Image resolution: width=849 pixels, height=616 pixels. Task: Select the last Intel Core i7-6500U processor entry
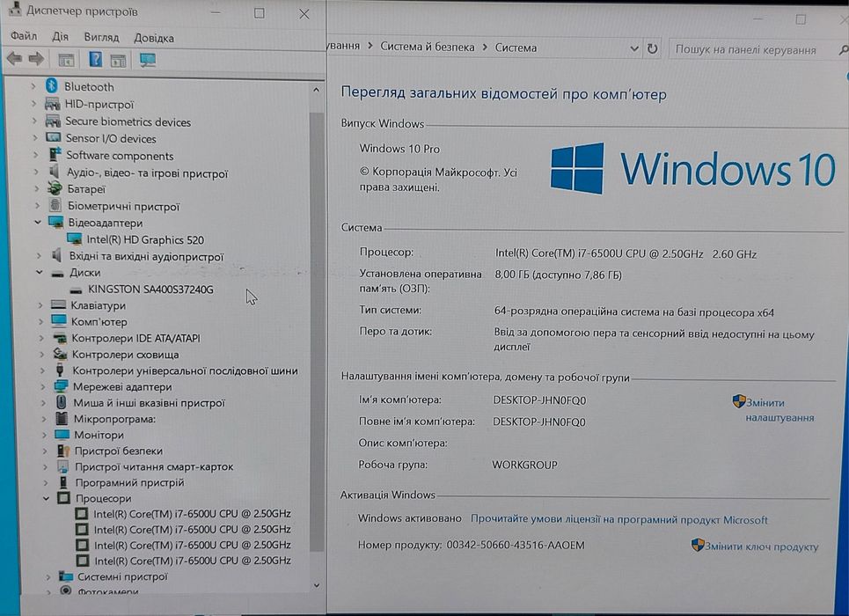[192, 561]
